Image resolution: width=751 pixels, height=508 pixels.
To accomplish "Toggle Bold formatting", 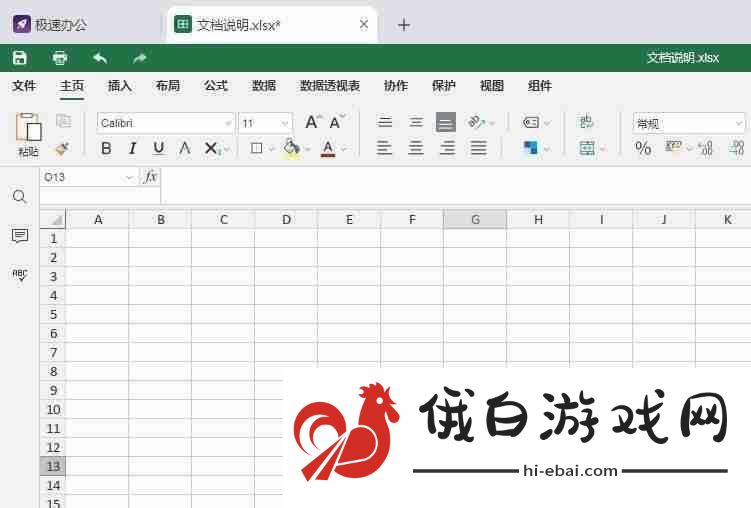I will pos(106,148).
